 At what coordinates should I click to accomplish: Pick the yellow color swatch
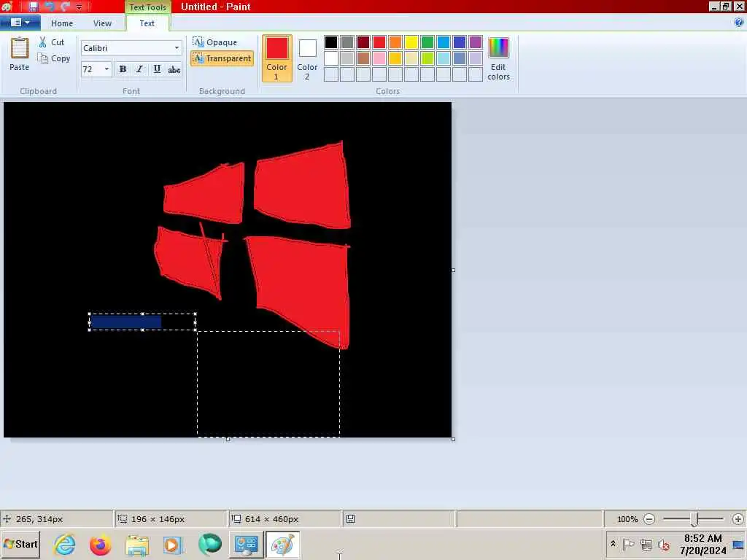tap(411, 42)
